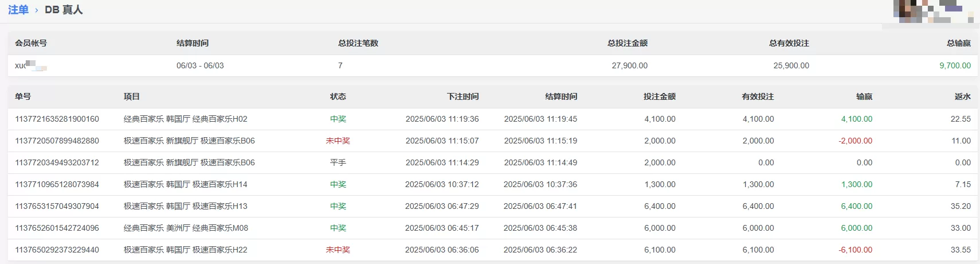Select order number 1137720349493203712
This screenshot has width=980, height=264.
(x=57, y=162)
